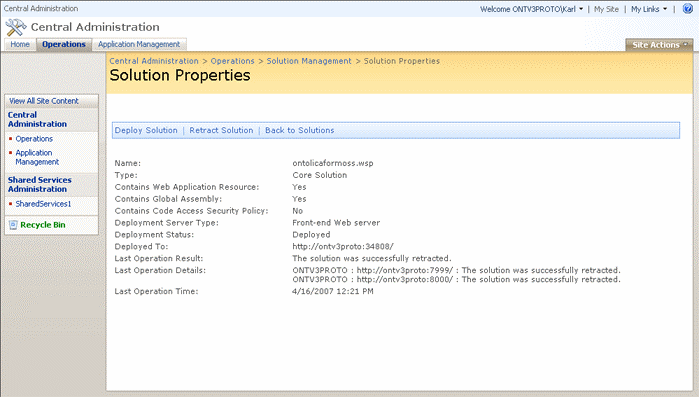Screen dimensions: 699x397
Task: Open Operations in the left sidebar
Action: click(34, 139)
